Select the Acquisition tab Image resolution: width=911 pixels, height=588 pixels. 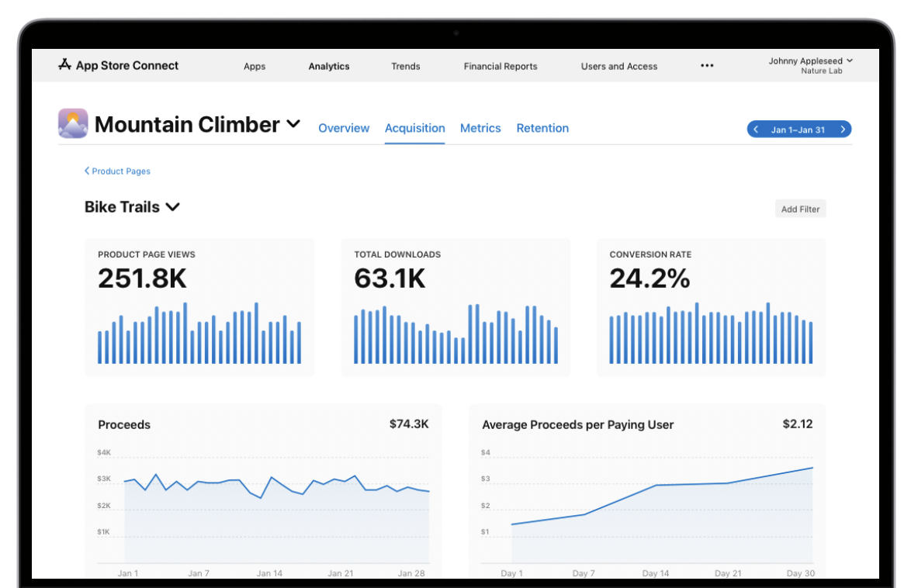point(415,128)
